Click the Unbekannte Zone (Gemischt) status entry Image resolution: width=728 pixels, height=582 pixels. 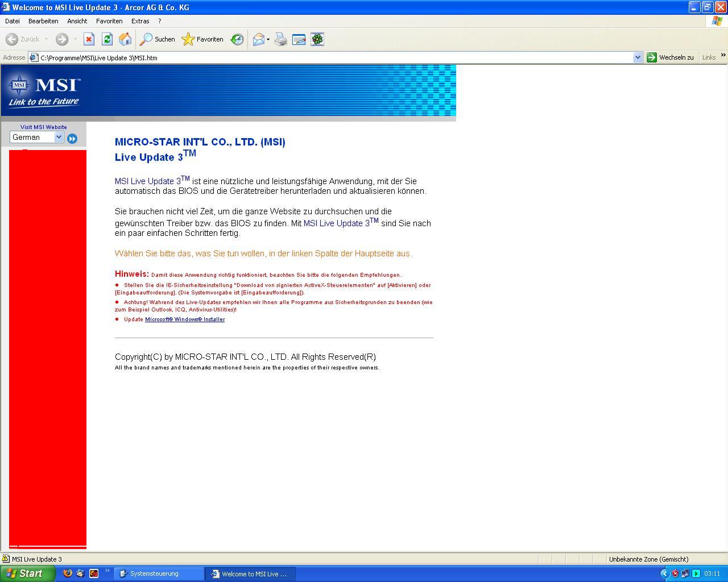[648, 559]
